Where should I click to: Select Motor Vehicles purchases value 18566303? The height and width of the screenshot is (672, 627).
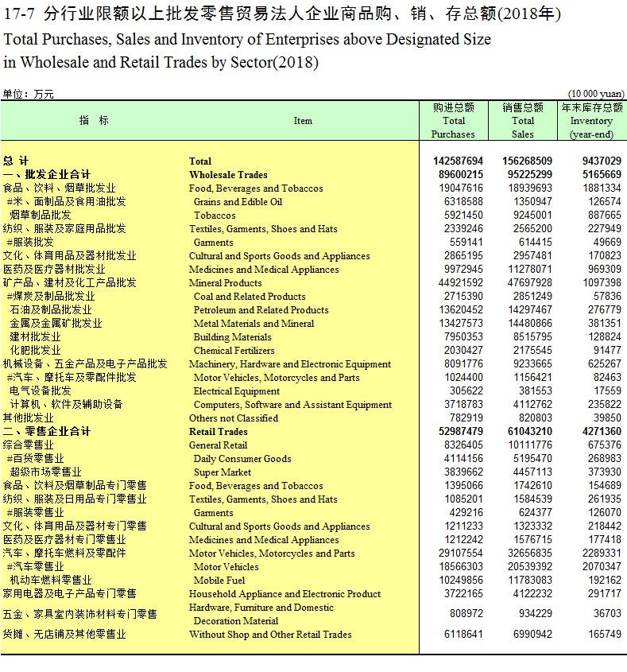tap(460, 567)
